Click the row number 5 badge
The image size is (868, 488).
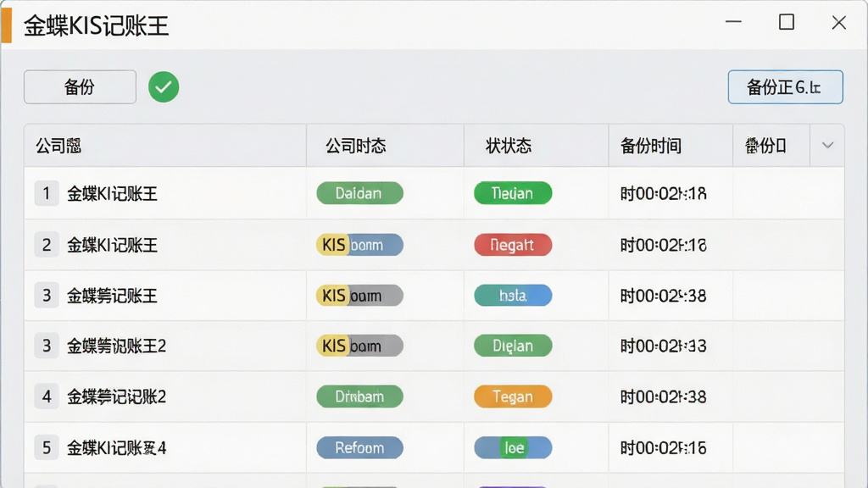point(47,447)
